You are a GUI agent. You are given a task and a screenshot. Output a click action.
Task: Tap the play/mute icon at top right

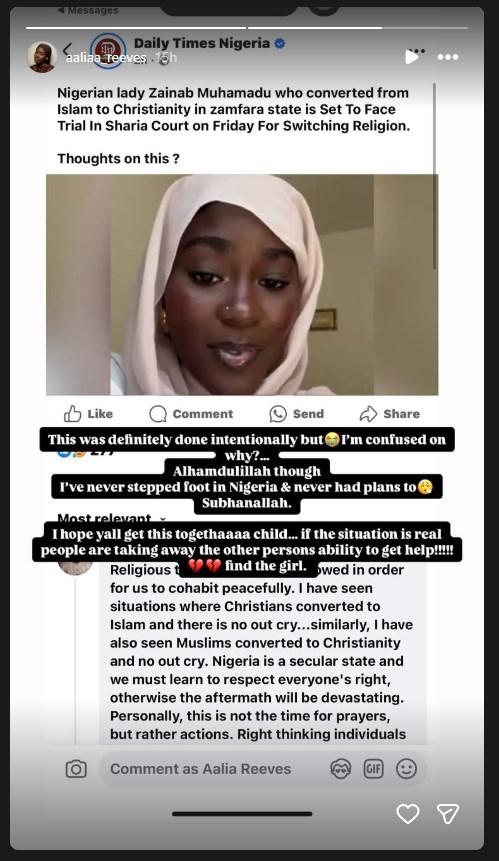(413, 56)
